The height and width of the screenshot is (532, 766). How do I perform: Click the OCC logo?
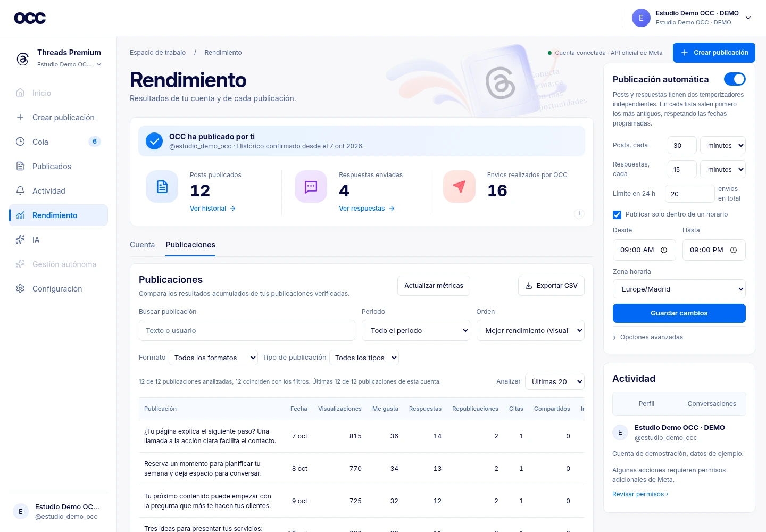tap(30, 18)
